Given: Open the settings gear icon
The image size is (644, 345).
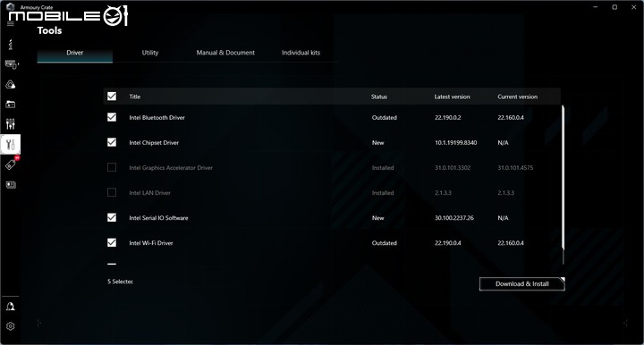Looking at the screenshot, I should pos(11,326).
